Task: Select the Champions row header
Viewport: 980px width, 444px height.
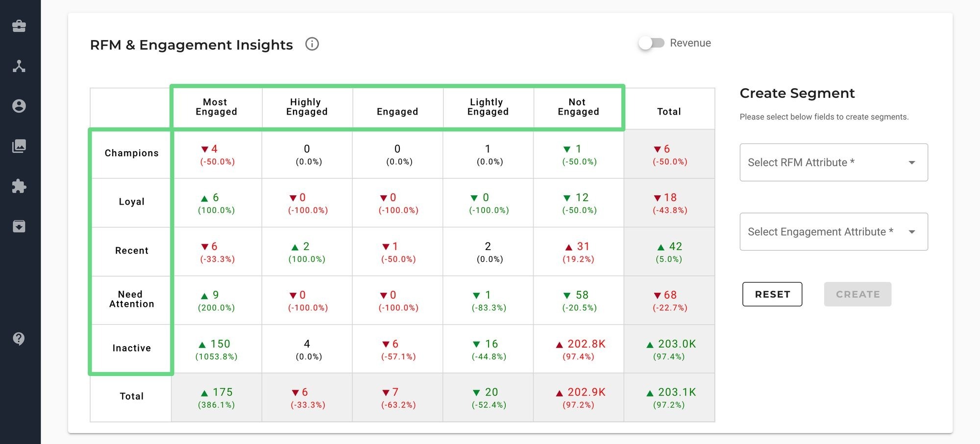Action: coord(130,153)
